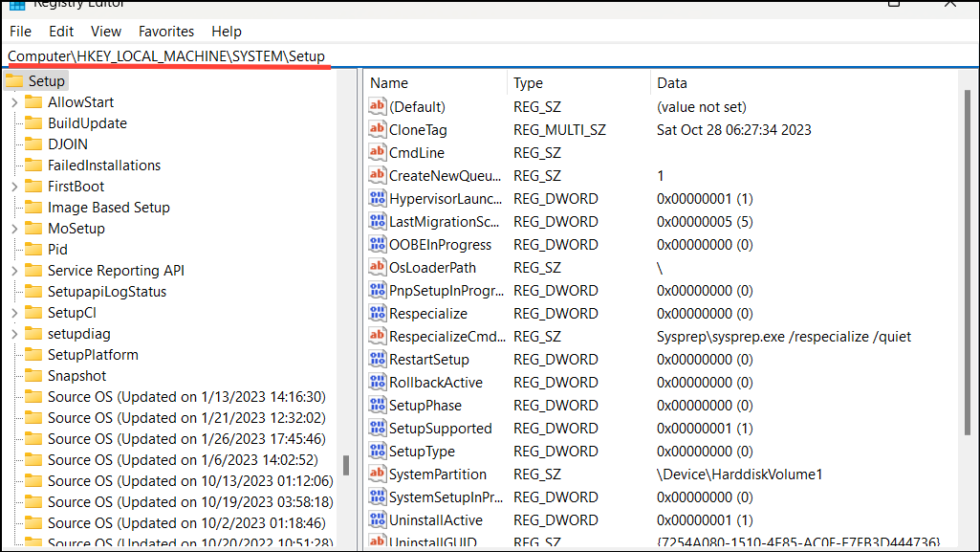Click the Sysprep\sysprep.exe /respecialize /quiet data
This screenshot has width=980, height=552.
point(784,337)
